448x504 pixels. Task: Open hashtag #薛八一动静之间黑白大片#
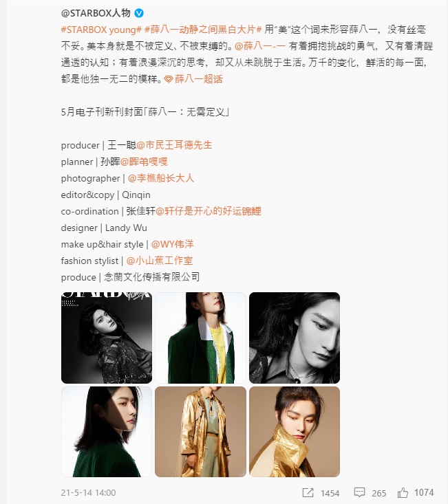pos(203,30)
